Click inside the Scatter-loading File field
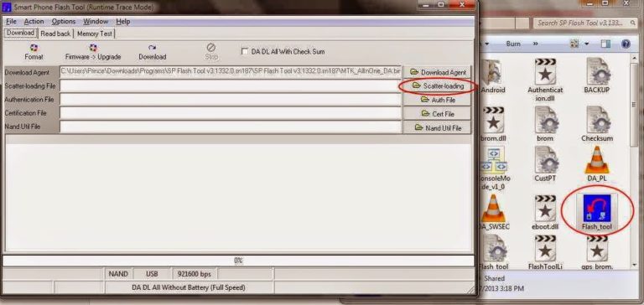644x305 pixels. pos(231,85)
